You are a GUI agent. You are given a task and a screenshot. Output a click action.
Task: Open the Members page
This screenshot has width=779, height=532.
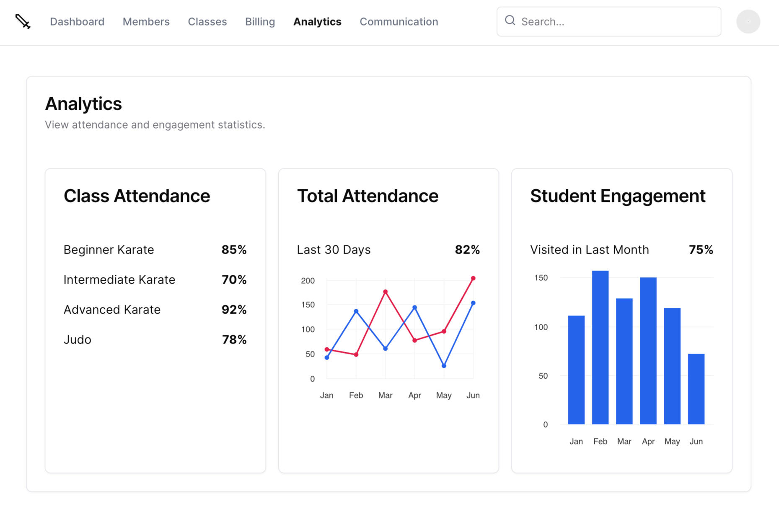point(146,21)
